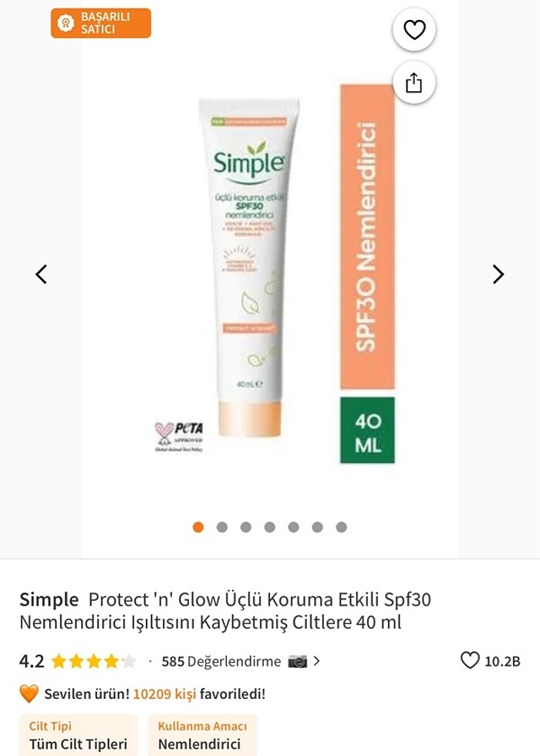Select the fourth image dot indicator
The height and width of the screenshot is (756, 540).
tap(269, 527)
